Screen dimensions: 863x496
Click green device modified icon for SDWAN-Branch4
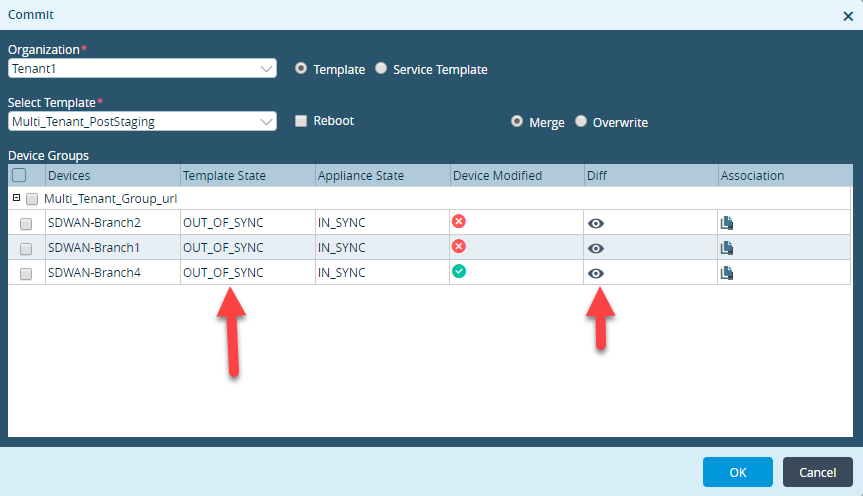coord(459,271)
